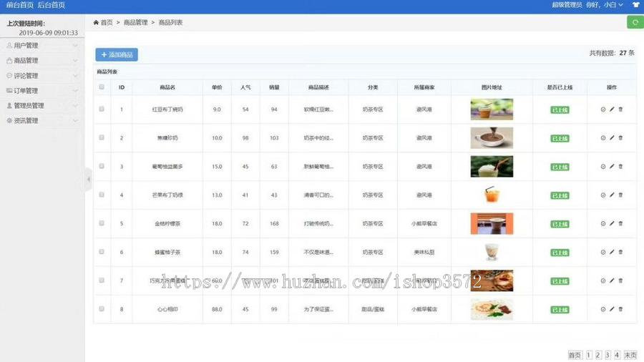Click the 心心相印 product name cell
Screen dimensions: 644x362
(167, 309)
